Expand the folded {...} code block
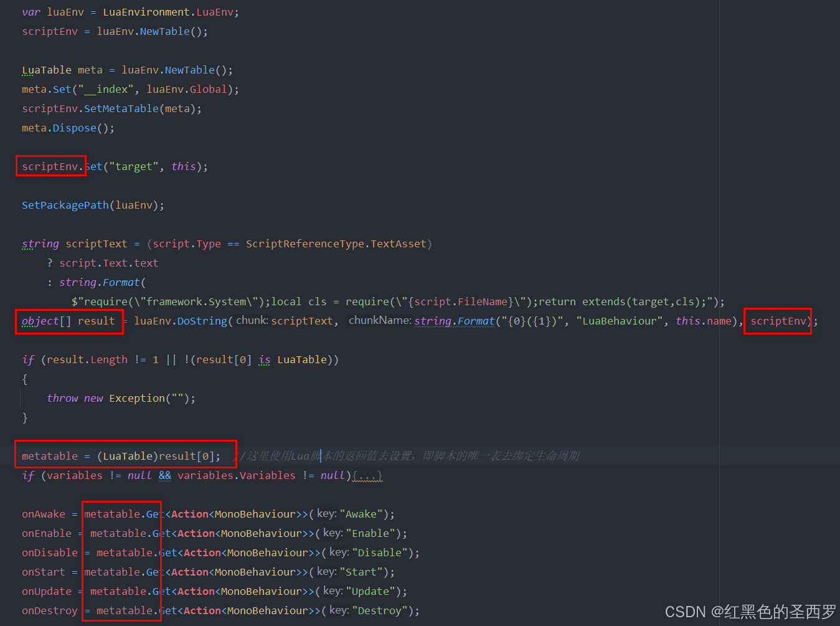840x626 pixels. click(367, 476)
